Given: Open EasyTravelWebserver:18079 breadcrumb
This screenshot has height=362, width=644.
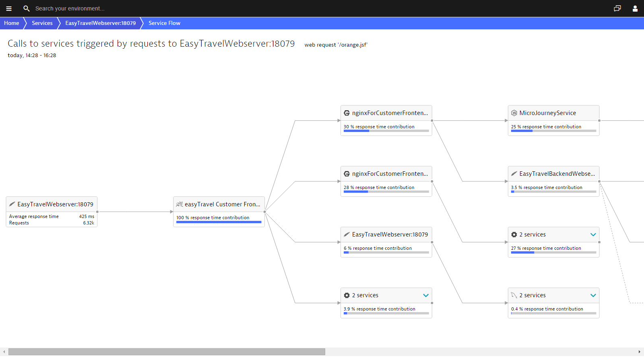Looking at the screenshot, I should [101, 23].
